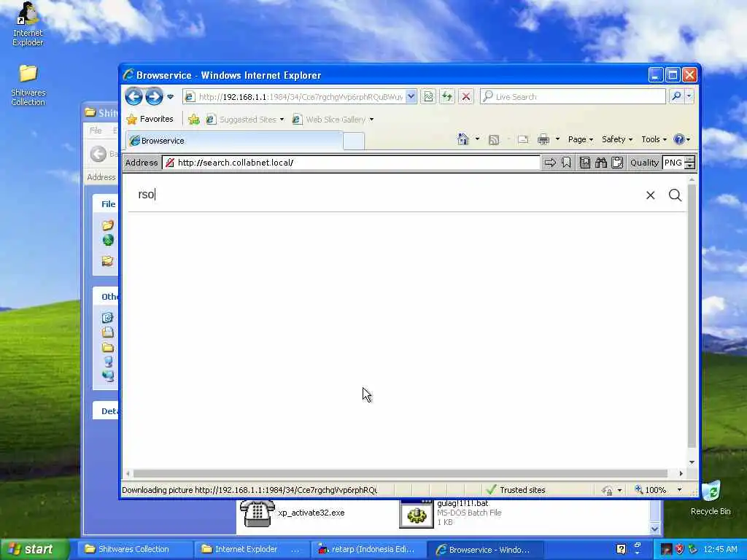Focus the Live Search box

(x=573, y=97)
